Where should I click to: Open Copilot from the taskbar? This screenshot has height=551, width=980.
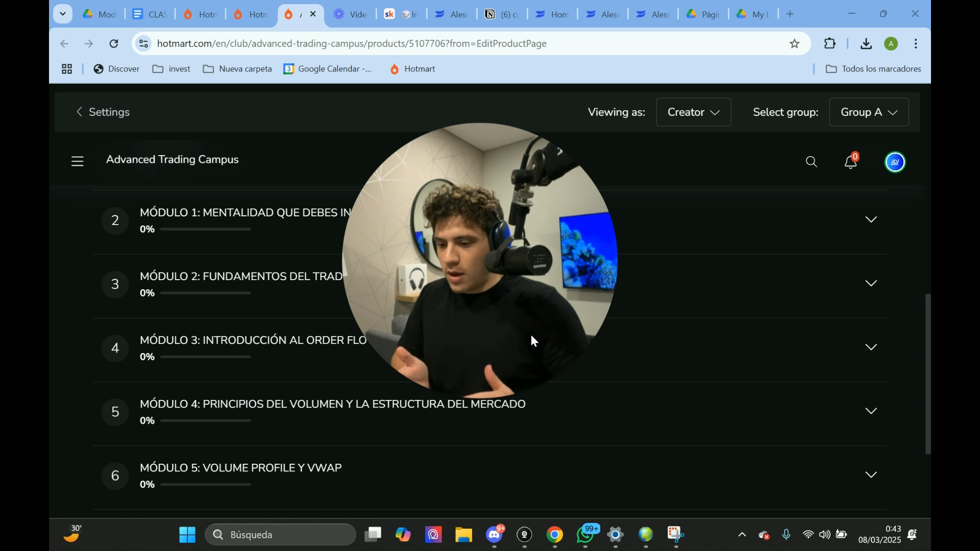click(403, 535)
